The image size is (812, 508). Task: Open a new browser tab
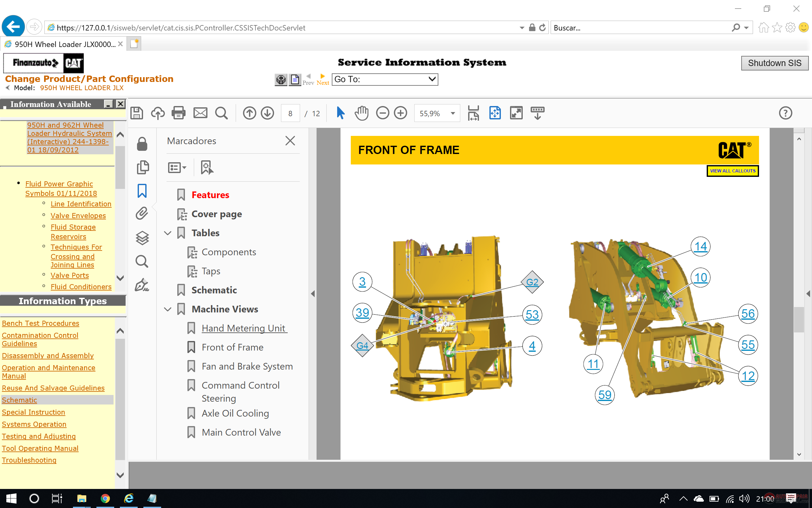(134, 44)
